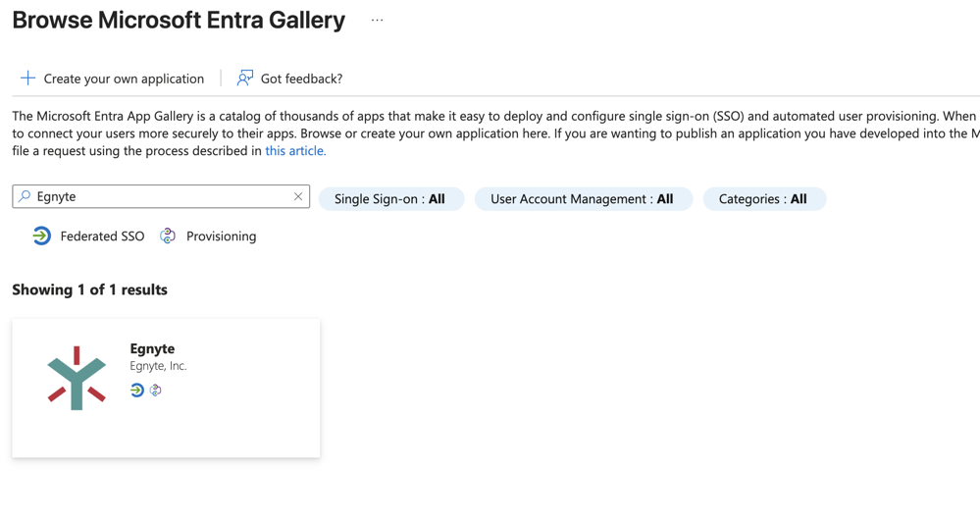Open Create your own application
The height and width of the screenshot is (524, 980).
click(113, 79)
